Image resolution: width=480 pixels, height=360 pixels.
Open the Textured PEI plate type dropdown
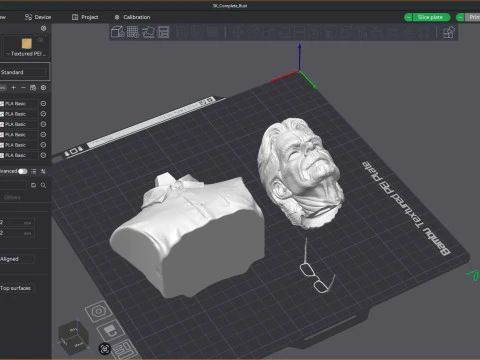[26, 54]
